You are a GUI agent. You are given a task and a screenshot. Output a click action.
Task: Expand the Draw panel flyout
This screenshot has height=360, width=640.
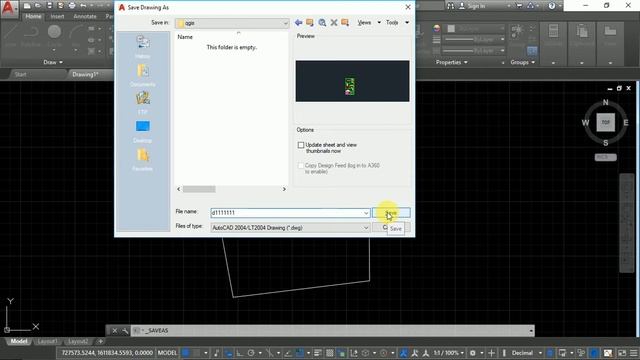(53, 62)
